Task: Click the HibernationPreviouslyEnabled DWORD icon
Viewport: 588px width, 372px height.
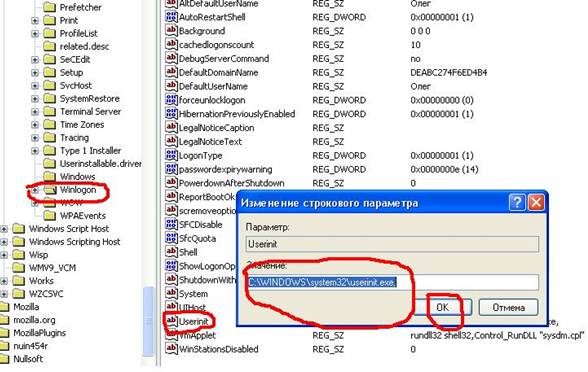Action: click(x=171, y=114)
